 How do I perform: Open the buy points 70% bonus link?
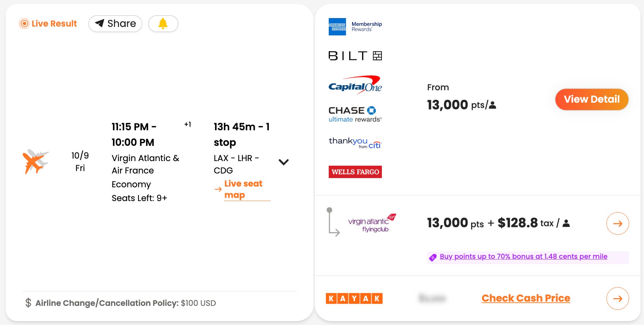[x=523, y=257]
